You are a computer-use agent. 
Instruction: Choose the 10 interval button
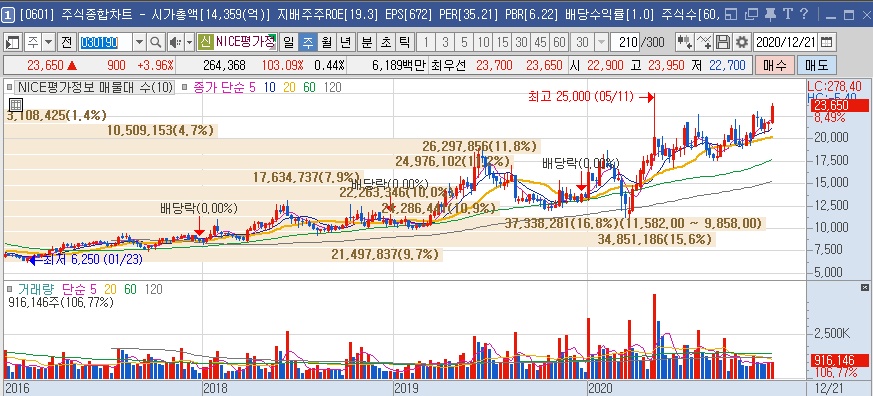483,42
